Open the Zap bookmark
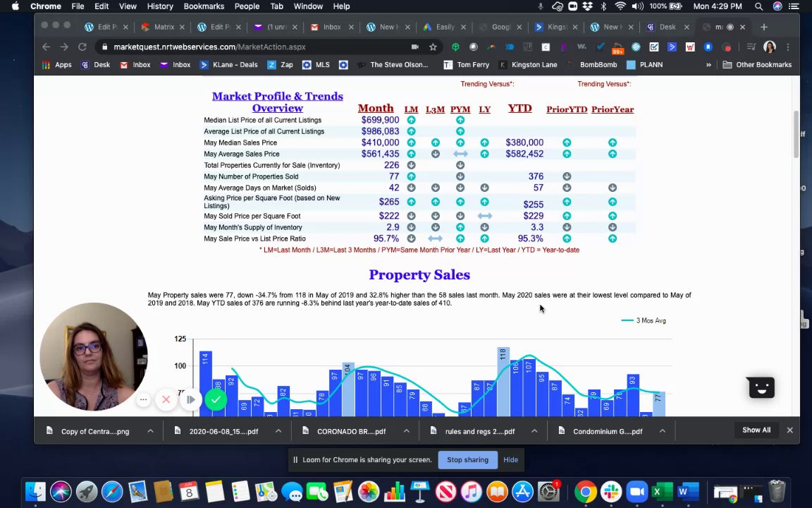The image size is (812, 508). coord(280,65)
